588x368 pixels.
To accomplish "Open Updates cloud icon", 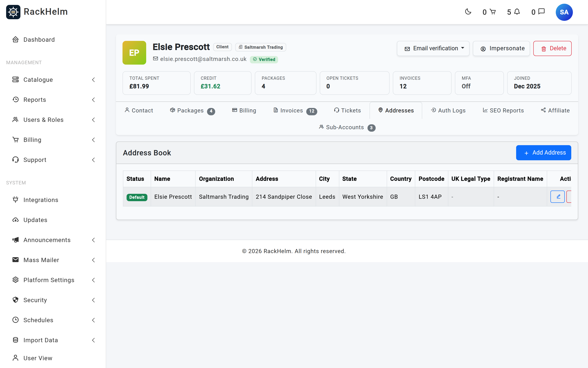I will pyautogui.click(x=16, y=220).
